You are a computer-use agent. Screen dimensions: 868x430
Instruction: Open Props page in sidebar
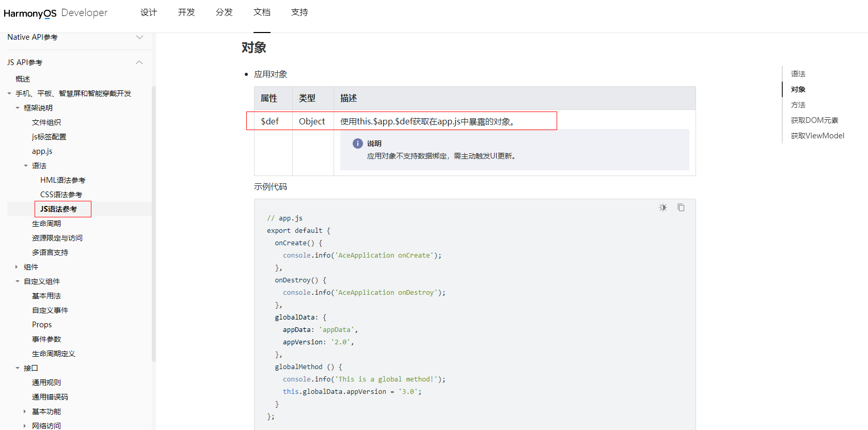click(x=42, y=325)
